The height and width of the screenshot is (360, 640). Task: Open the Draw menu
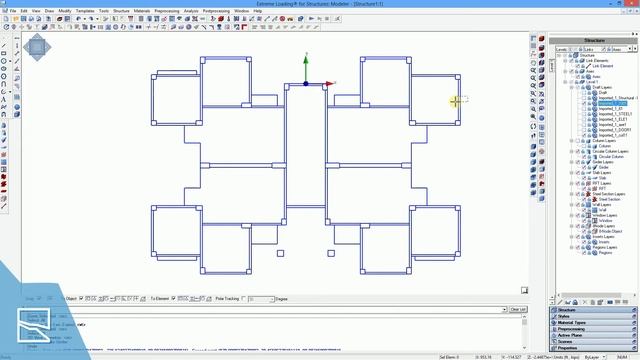[49, 11]
